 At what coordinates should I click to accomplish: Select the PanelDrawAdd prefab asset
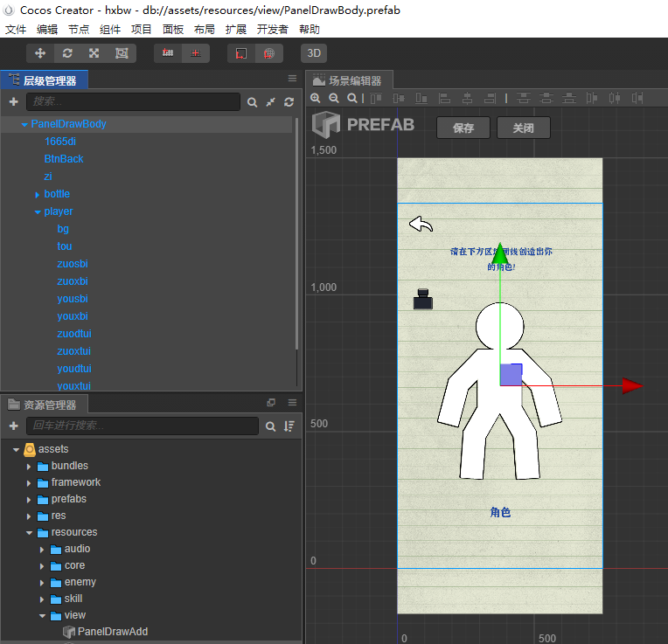click(x=113, y=632)
